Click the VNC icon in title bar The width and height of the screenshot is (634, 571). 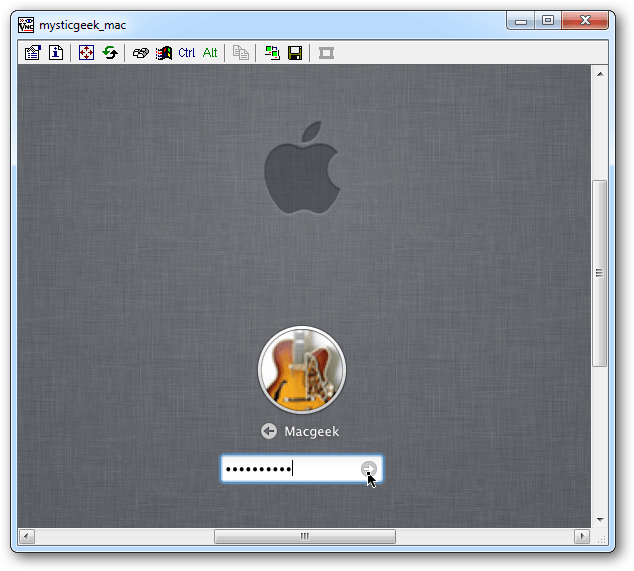[x=26, y=25]
